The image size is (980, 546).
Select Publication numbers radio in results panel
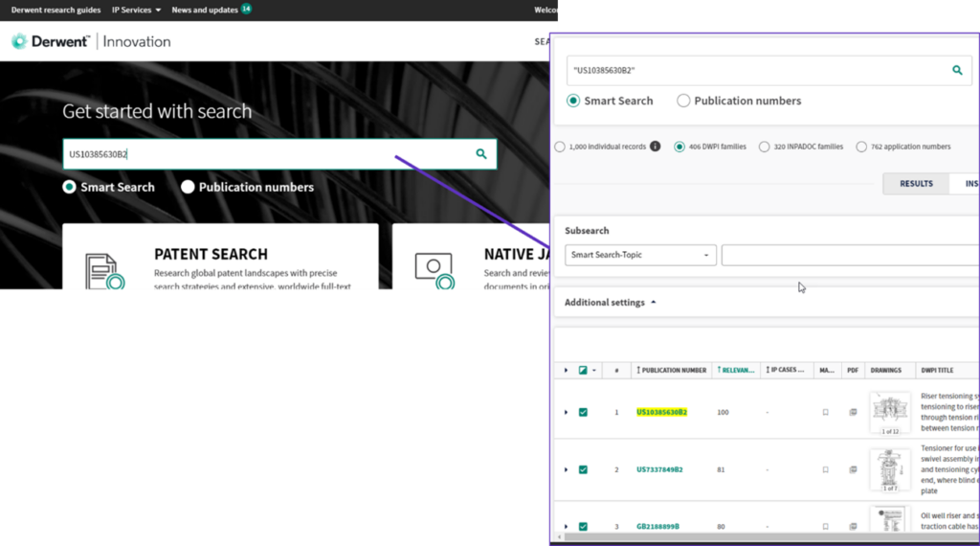click(683, 101)
